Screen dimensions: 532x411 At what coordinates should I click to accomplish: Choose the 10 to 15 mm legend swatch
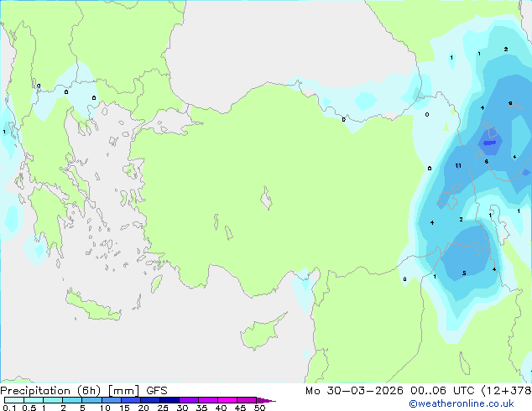point(112,400)
